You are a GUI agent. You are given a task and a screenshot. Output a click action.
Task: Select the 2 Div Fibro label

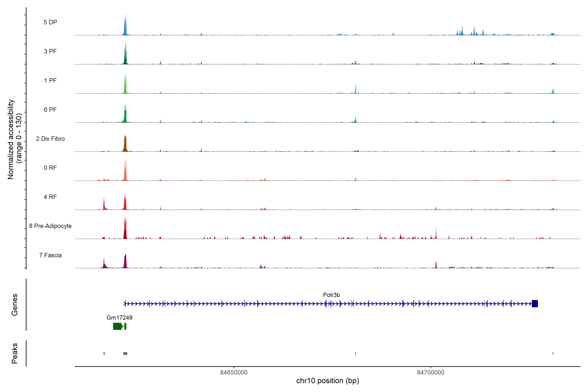50,139
